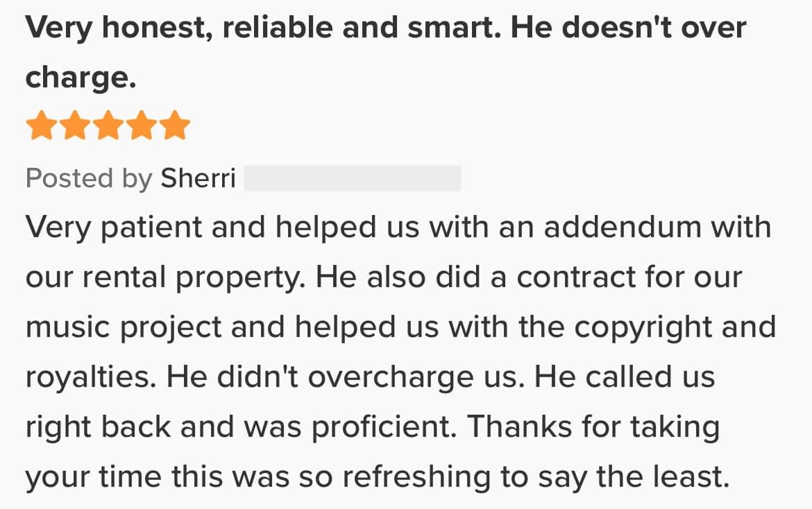Click the word "charge." in the title
The height and width of the screenshot is (509, 812).
tap(81, 78)
